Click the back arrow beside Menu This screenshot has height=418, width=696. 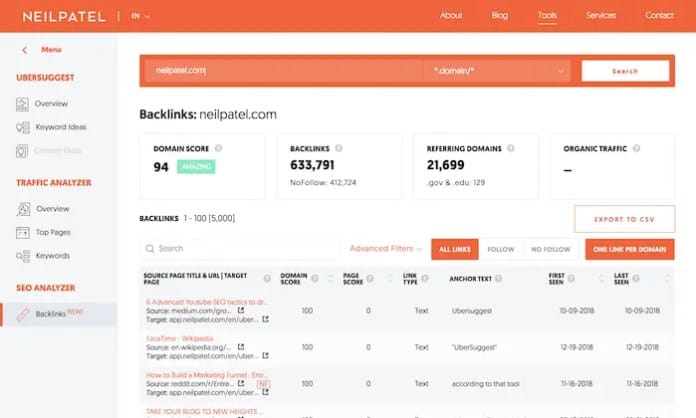pos(25,50)
